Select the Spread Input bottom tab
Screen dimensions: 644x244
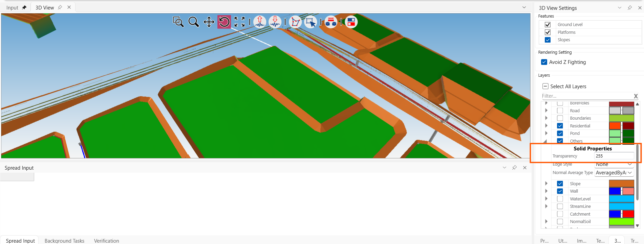pos(20,241)
